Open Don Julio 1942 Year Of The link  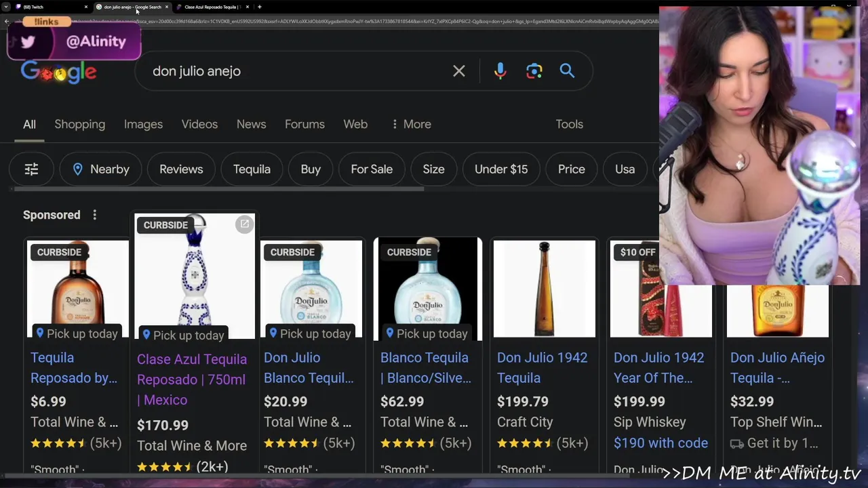tap(658, 367)
